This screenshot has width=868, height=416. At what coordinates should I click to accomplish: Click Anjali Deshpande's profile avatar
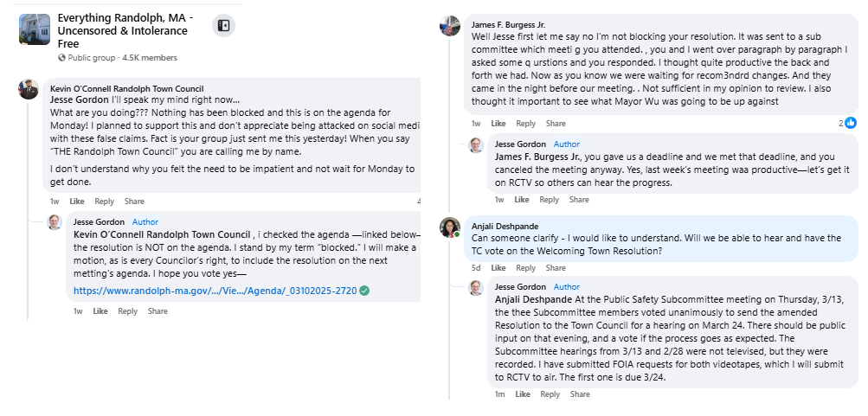[x=449, y=227]
